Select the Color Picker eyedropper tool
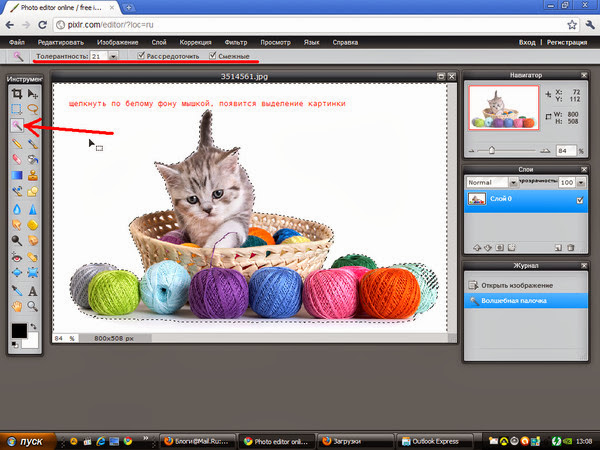The height and width of the screenshot is (450, 600). point(16,291)
